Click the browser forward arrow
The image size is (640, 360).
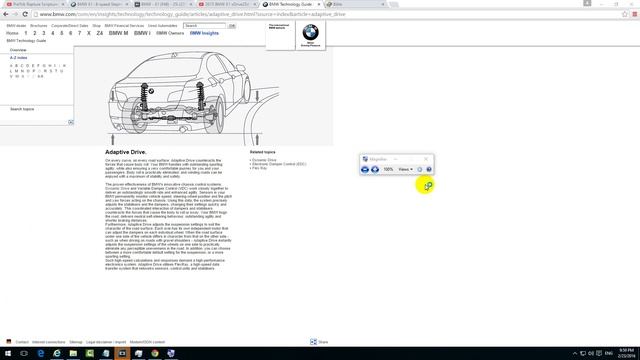click(15, 14)
